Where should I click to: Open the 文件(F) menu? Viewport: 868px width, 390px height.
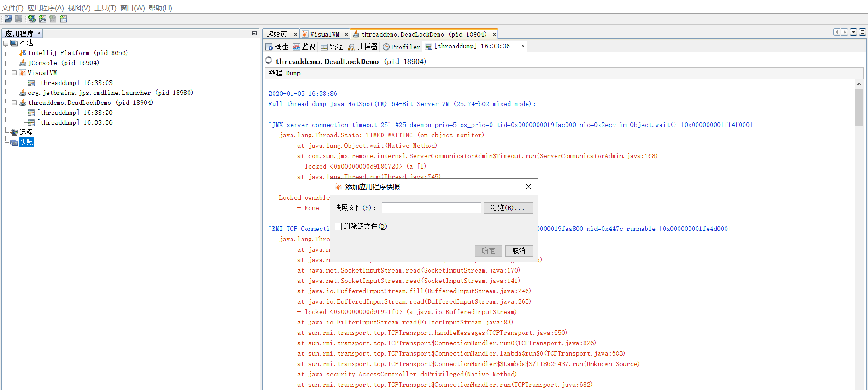[13, 8]
